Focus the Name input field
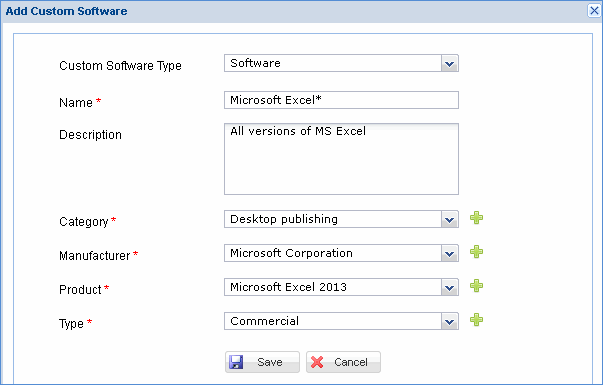The width and height of the screenshot is (603, 385). pyautogui.click(x=341, y=100)
